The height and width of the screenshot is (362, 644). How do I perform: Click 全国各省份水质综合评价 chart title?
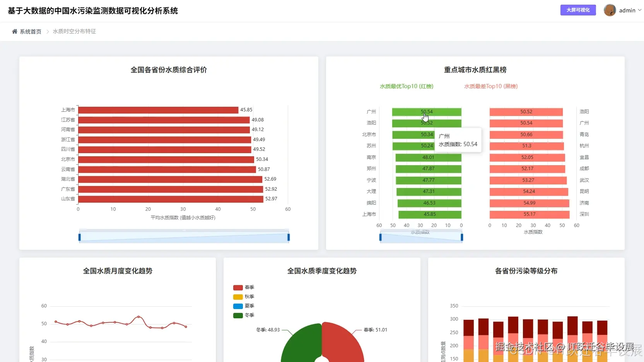(x=169, y=70)
